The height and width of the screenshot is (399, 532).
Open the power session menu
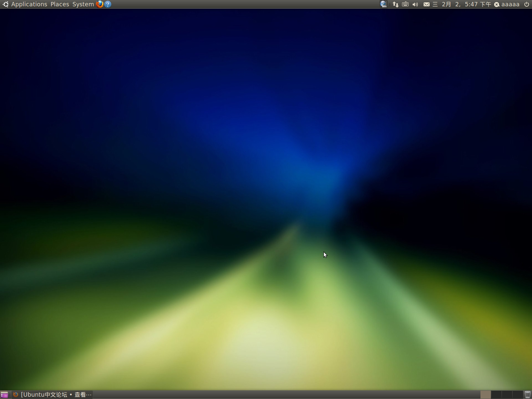[x=527, y=4]
